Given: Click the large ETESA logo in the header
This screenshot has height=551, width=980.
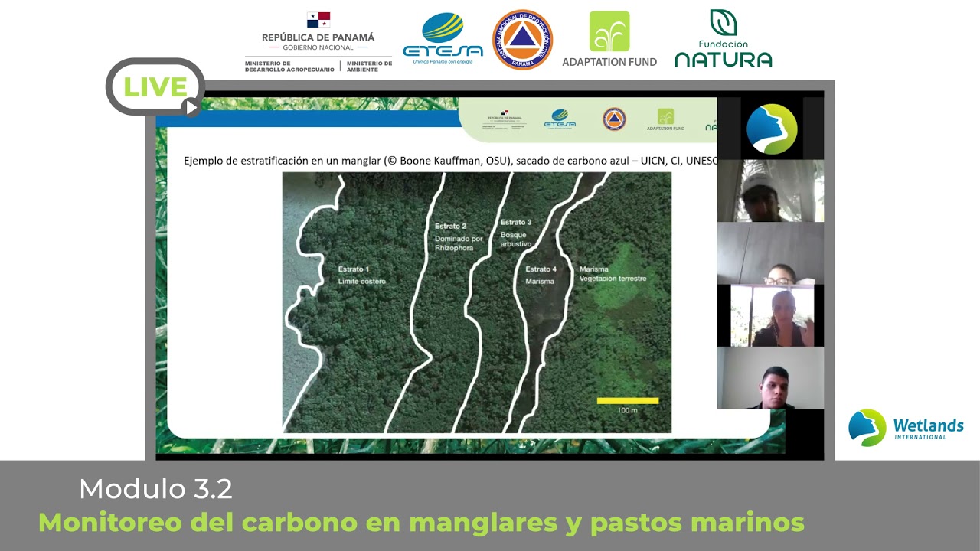Looking at the screenshot, I should click(x=443, y=39).
